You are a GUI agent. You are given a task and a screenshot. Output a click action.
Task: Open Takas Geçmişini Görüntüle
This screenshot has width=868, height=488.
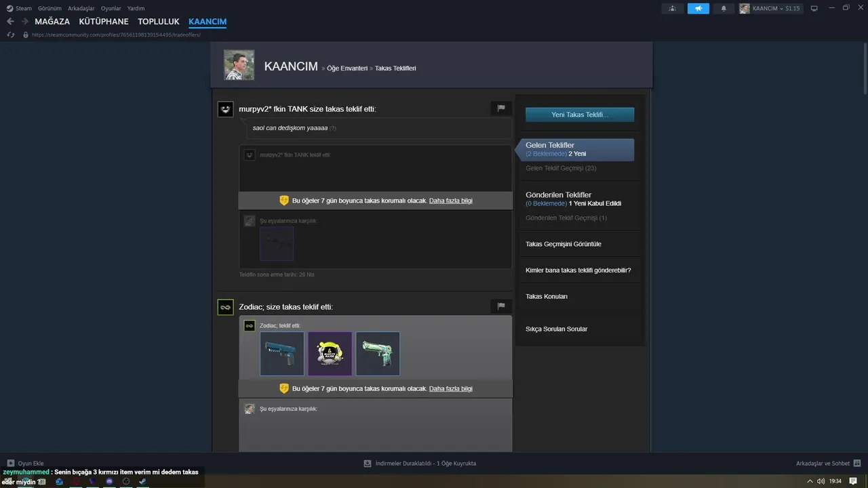pyautogui.click(x=564, y=244)
